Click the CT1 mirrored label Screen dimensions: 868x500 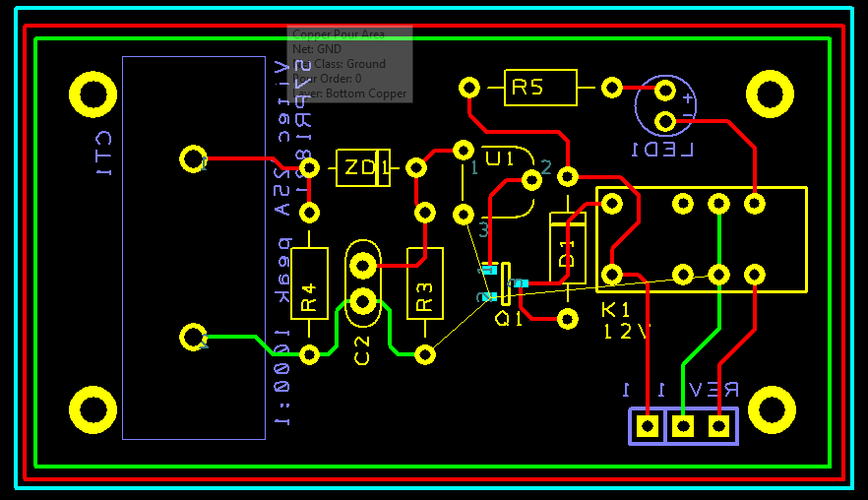(103, 154)
